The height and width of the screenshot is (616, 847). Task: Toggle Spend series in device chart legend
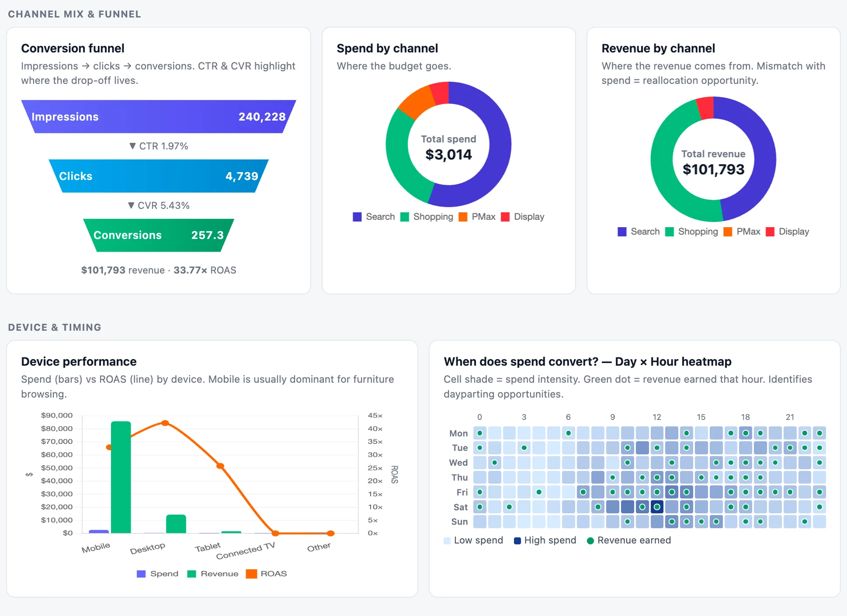pos(157,574)
